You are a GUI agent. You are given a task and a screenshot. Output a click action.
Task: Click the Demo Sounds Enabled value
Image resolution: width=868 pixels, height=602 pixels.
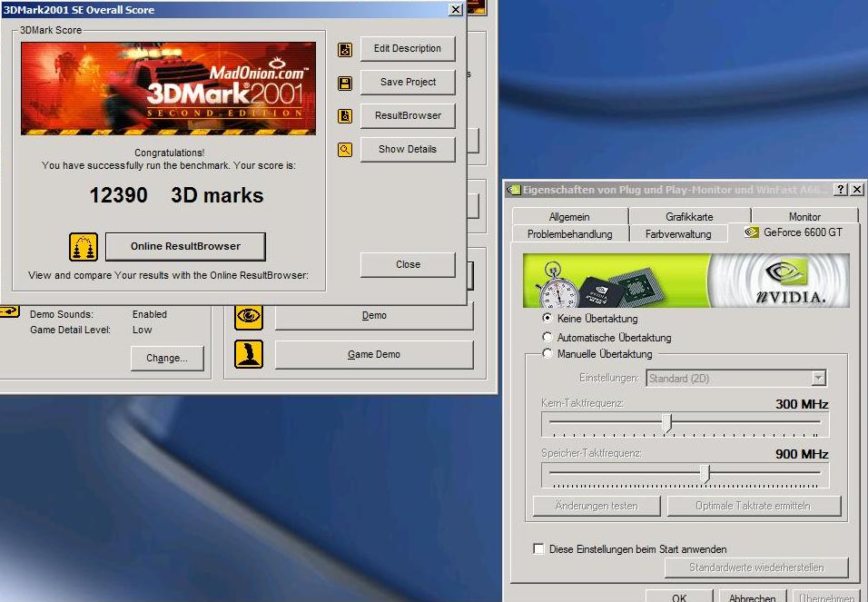pos(150,314)
